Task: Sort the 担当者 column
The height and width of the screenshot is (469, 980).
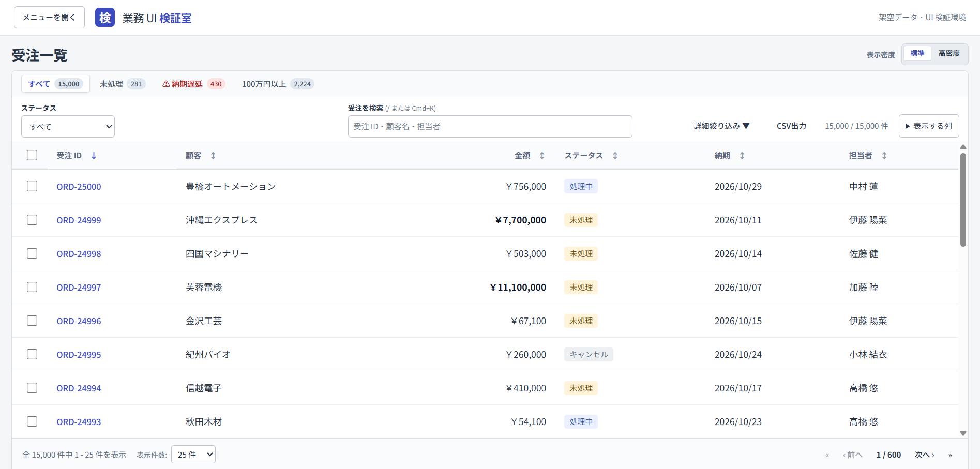Action: pyautogui.click(x=884, y=156)
